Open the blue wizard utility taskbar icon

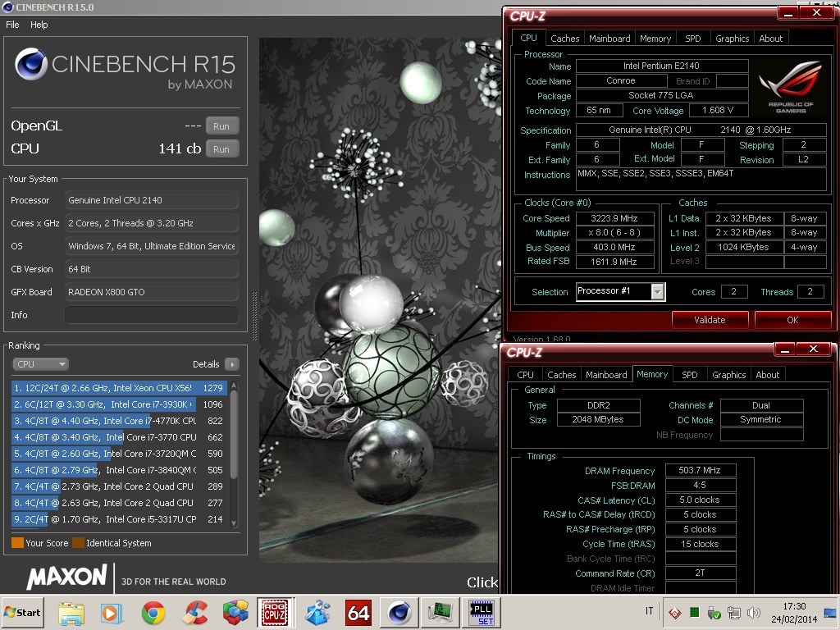tap(317, 613)
